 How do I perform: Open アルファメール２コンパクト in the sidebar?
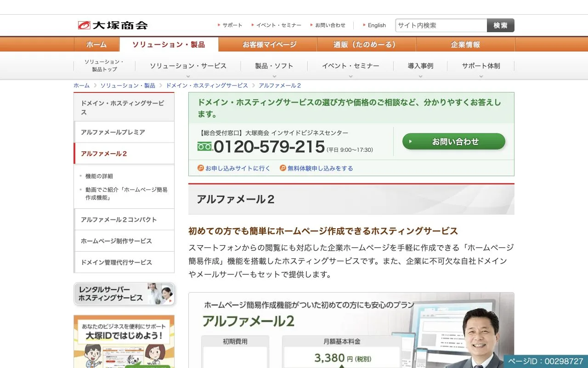coord(124,219)
